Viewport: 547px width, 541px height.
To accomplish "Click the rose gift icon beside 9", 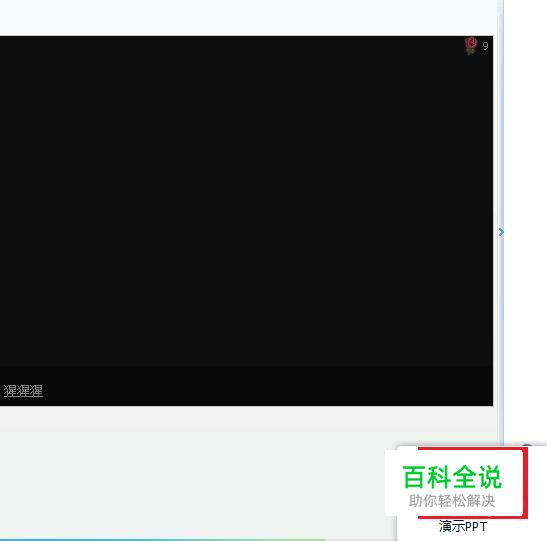I will pos(471,46).
